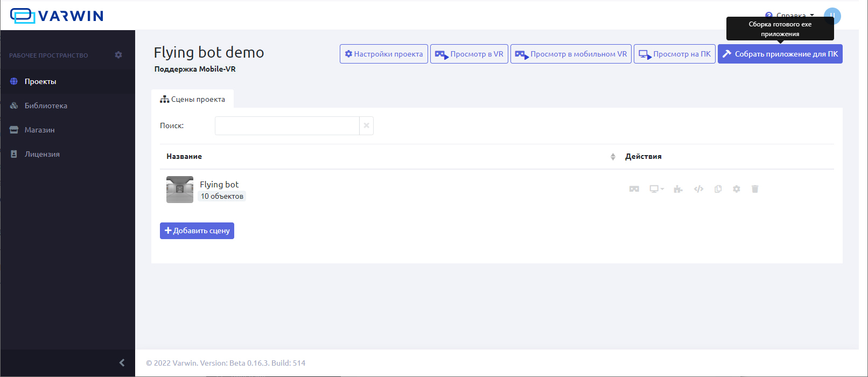Open the Varwin logo home link
Screen dimensions: 868x377
coord(57,16)
